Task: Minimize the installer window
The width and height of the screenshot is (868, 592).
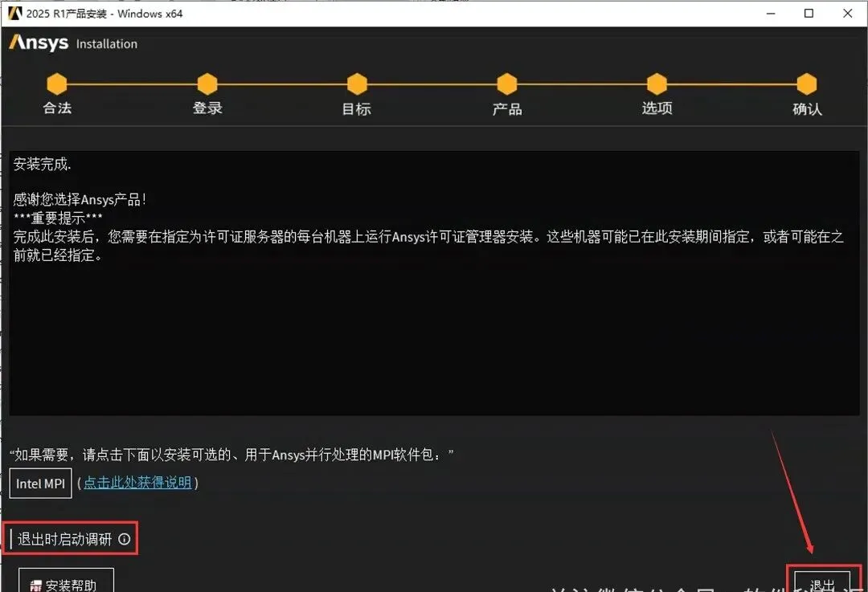Action: (x=771, y=14)
